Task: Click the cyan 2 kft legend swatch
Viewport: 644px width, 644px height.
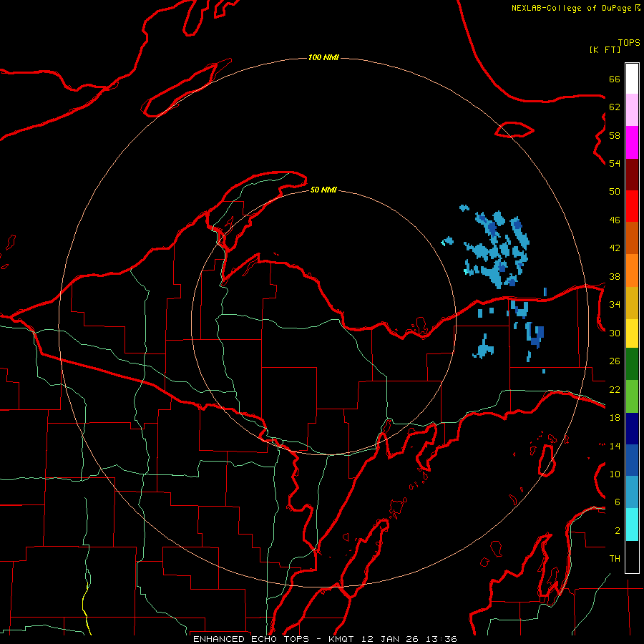Action: [632, 525]
